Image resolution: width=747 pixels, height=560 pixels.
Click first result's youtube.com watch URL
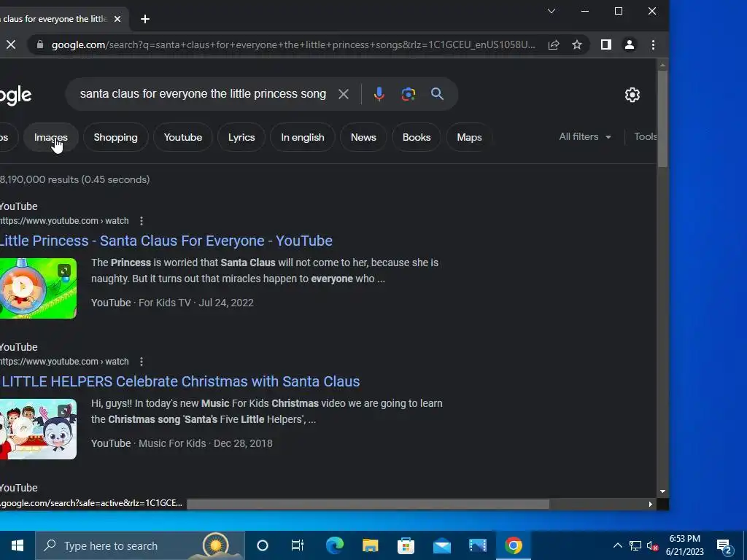click(64, 221)
